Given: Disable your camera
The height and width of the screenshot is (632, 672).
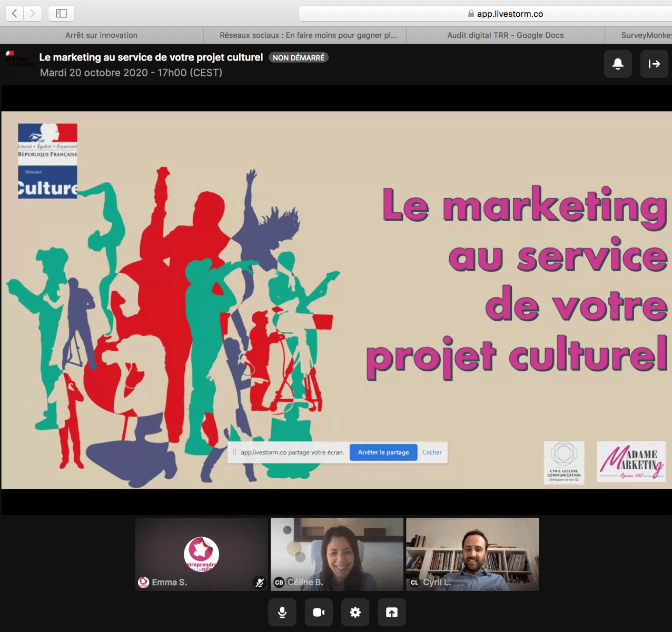Looking at the screenshot, I should pyautogui.click(x=319, y=612).
